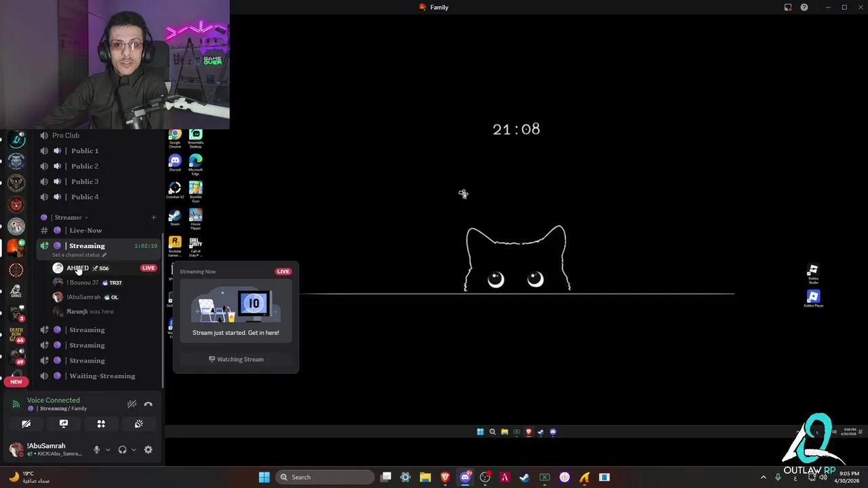Click Crosshair V2 icon in streamed desktop
The width and height of the screenshot is (868, 488).
tap(175, 190)
